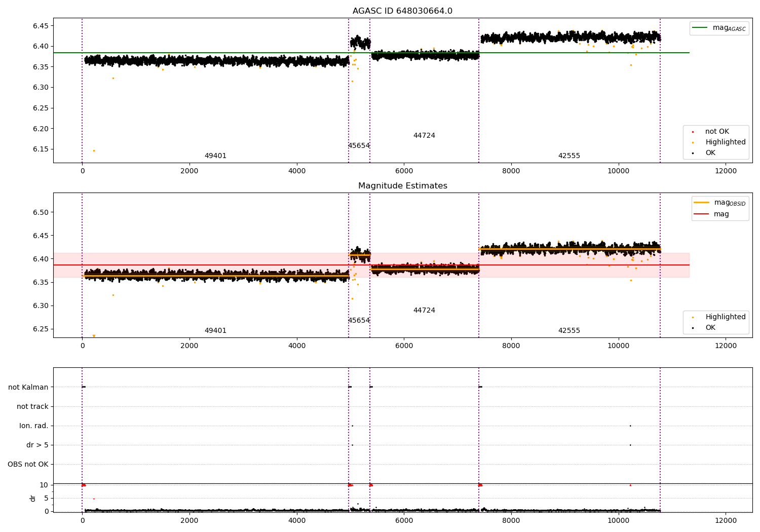Click the 44724 label in the top plot
This screenshot has width=760, height=532.
tap(424, 136)
